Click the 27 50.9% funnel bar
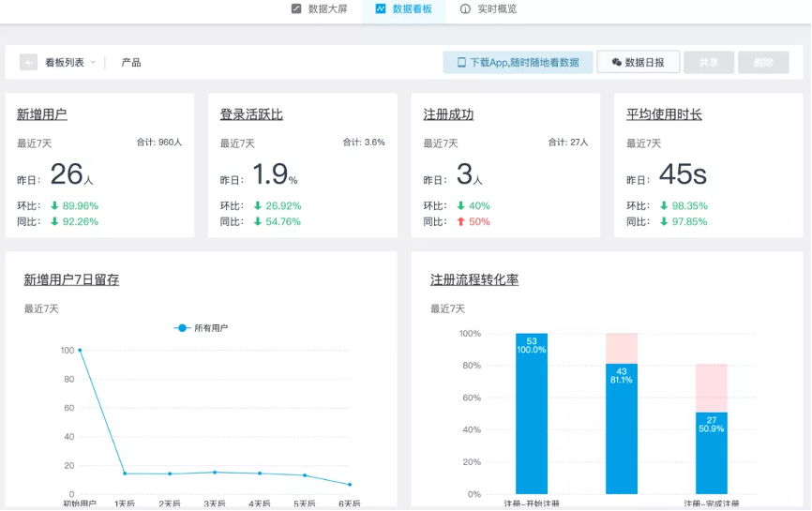 pos(712,453)
